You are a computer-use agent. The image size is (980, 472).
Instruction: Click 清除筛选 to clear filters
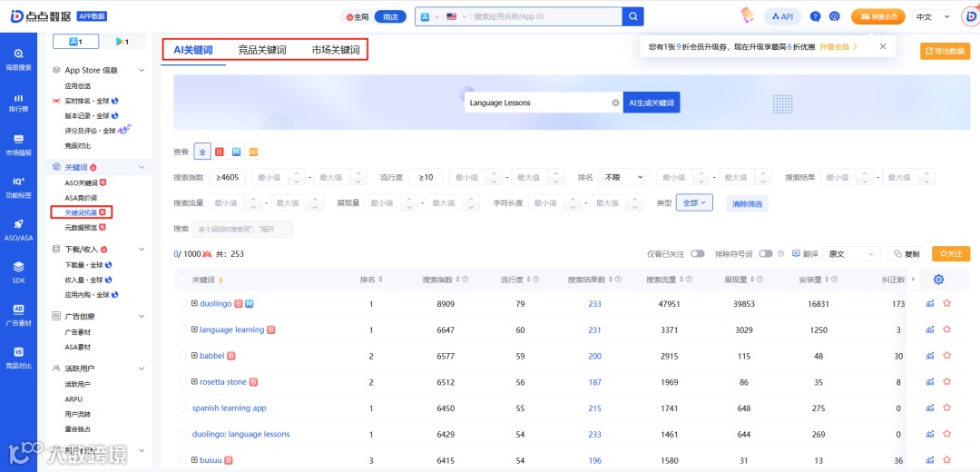point(747,203)
